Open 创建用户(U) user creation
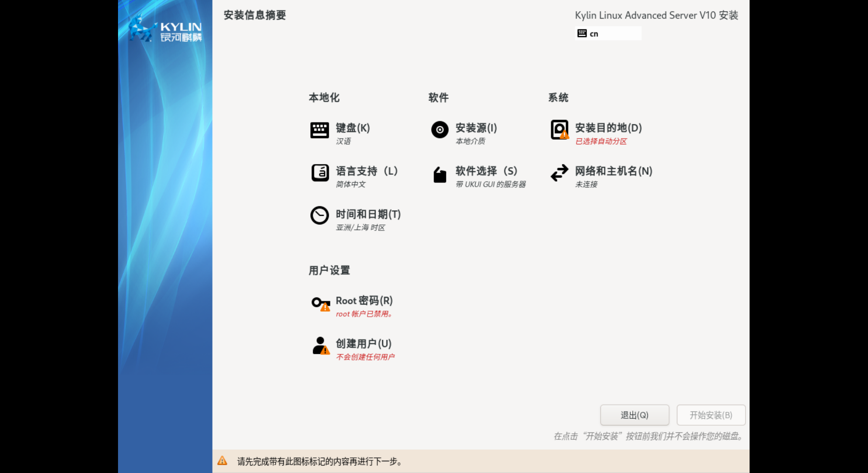The width and height of the screenshot is (868, 473). [364, 344]
